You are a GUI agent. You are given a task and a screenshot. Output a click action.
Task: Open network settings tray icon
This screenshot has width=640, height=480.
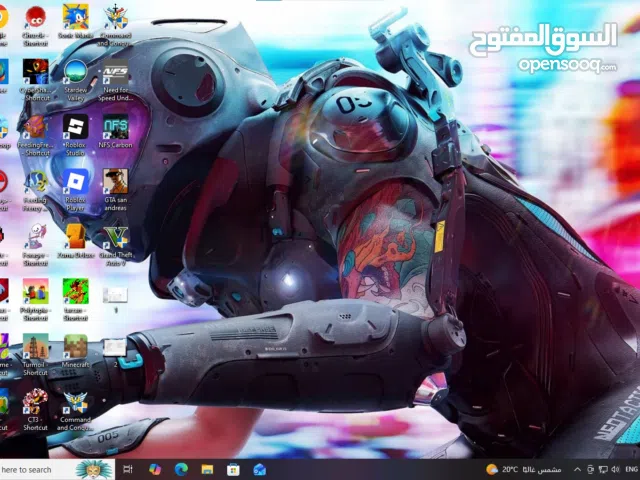click(x=603, y=470)
